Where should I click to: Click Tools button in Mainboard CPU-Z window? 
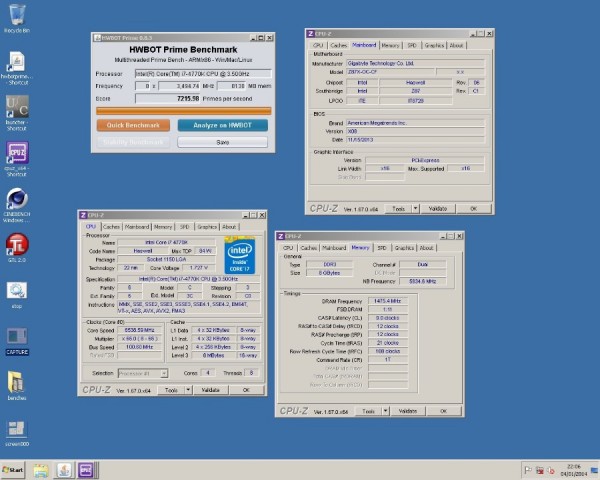pos(398,209)
